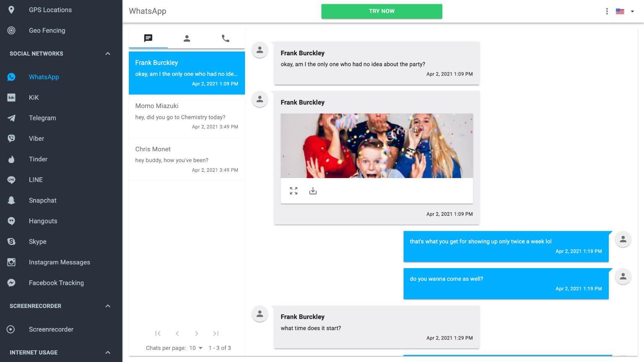This screenshot has height=362, width=644.
Task: Click the TRY NOW button
Action: click(x=381, y=11)
